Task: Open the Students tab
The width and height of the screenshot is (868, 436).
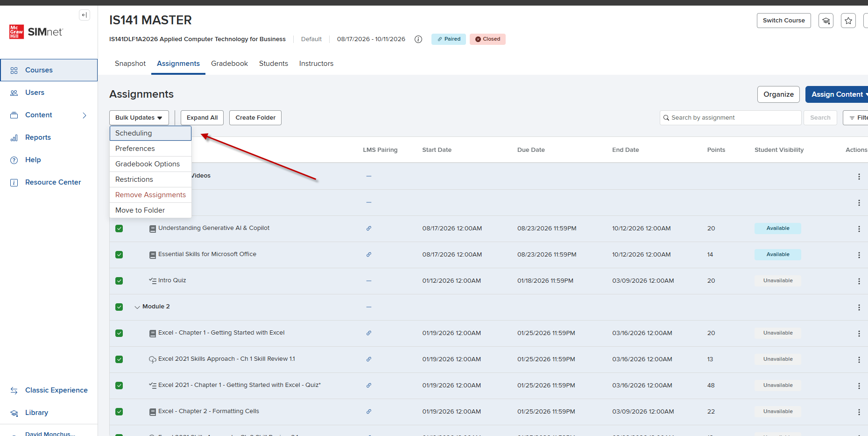Action: 274,64
